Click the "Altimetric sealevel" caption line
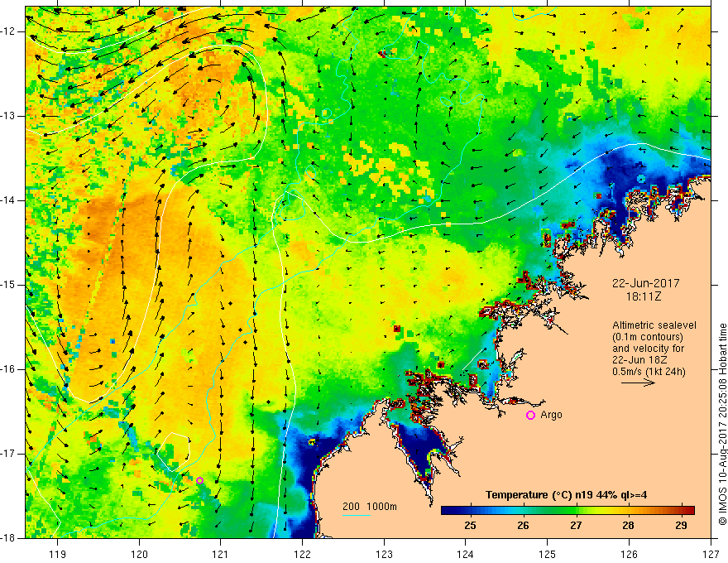Screen dimensions: 728x563 [x=654, y=325]
